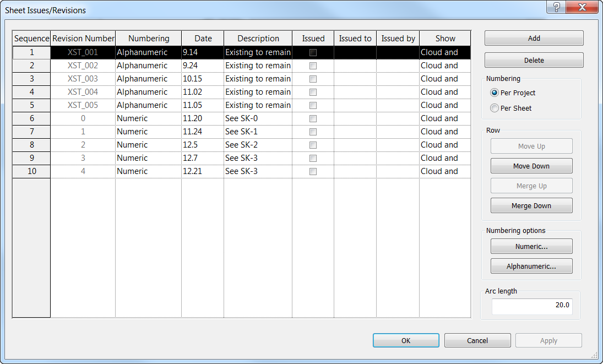The height and width of the screenshot is (364, 603).
Task: Click the Issued by column header
Action: [x=398, y=39]
